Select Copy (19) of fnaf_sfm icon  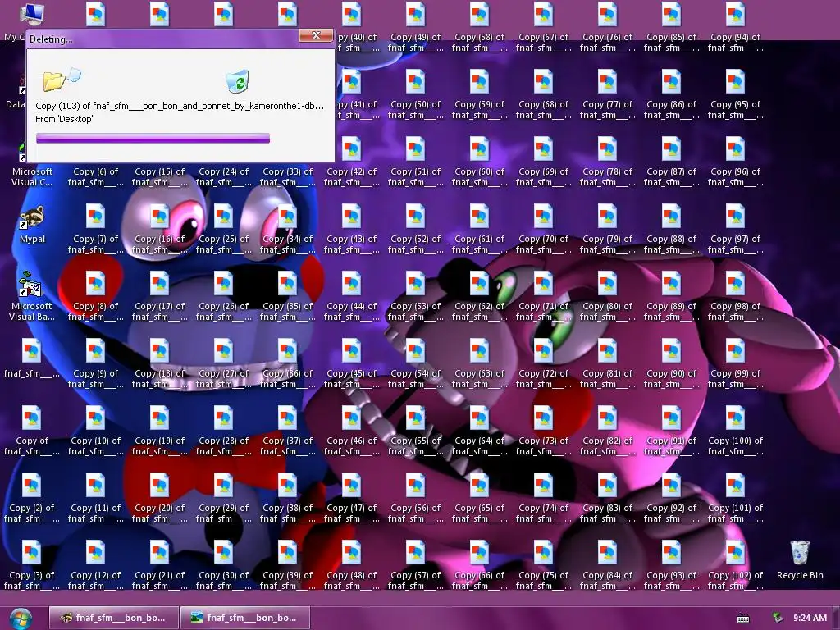pos(160,431)
